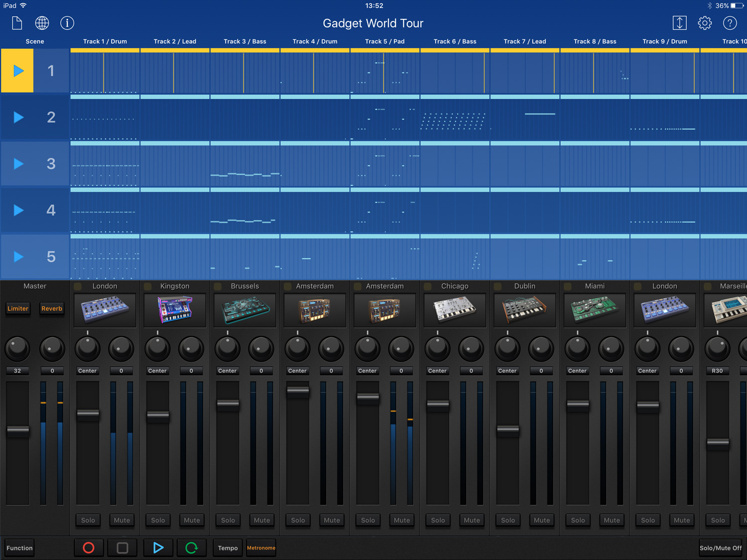Click the export arrows icon top right
Viewport: 747px width, 560px height.
click(679, 23)
